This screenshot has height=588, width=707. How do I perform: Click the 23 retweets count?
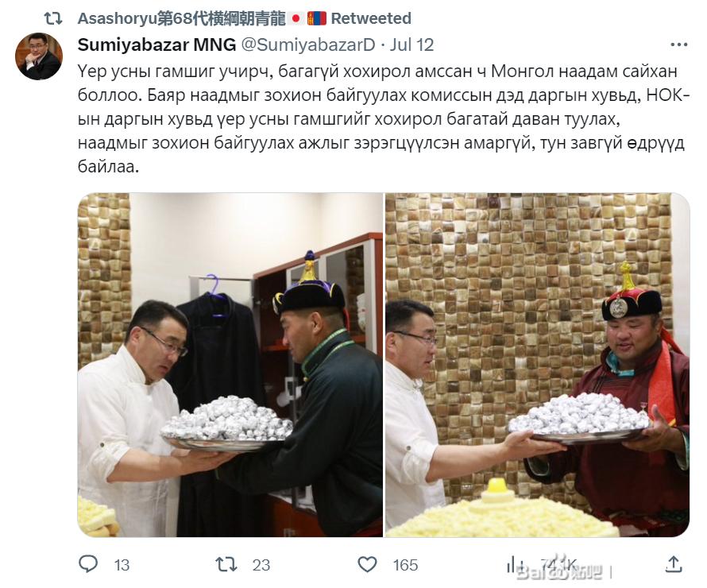[x=261, y=565]
